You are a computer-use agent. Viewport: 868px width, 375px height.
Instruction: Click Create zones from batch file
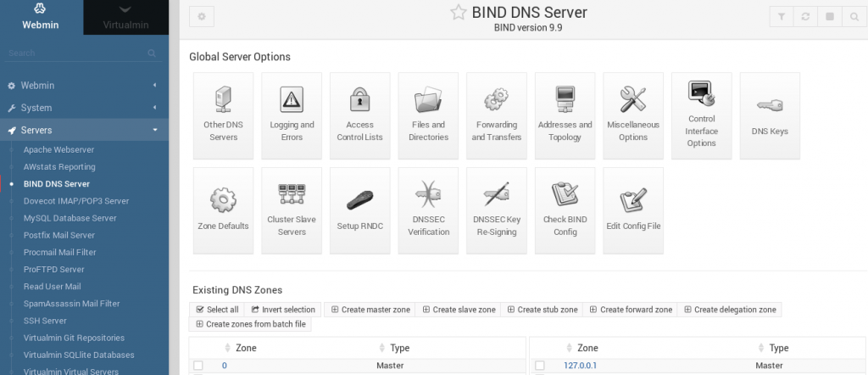click(250, 324)
